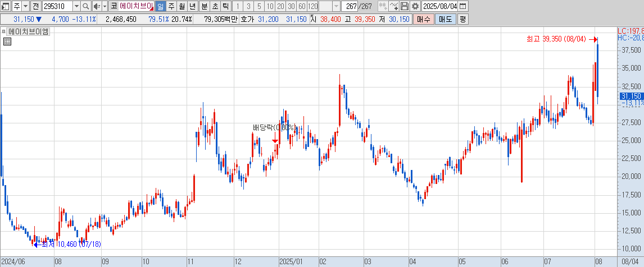644x267 pixels.
Task: Choose the 5 interval button
Action: coord(259,6)
